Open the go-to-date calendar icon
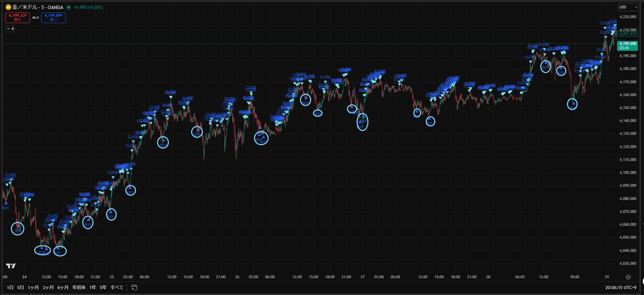The height and width of the screenshot is (295, 644). tap(134, 287)
